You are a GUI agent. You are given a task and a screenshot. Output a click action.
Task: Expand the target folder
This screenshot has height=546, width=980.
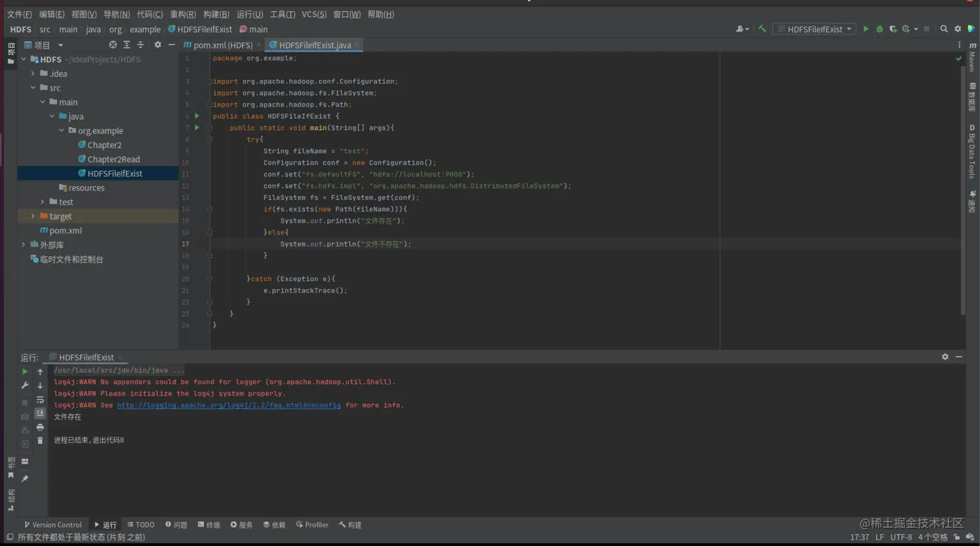pos(33,217)
